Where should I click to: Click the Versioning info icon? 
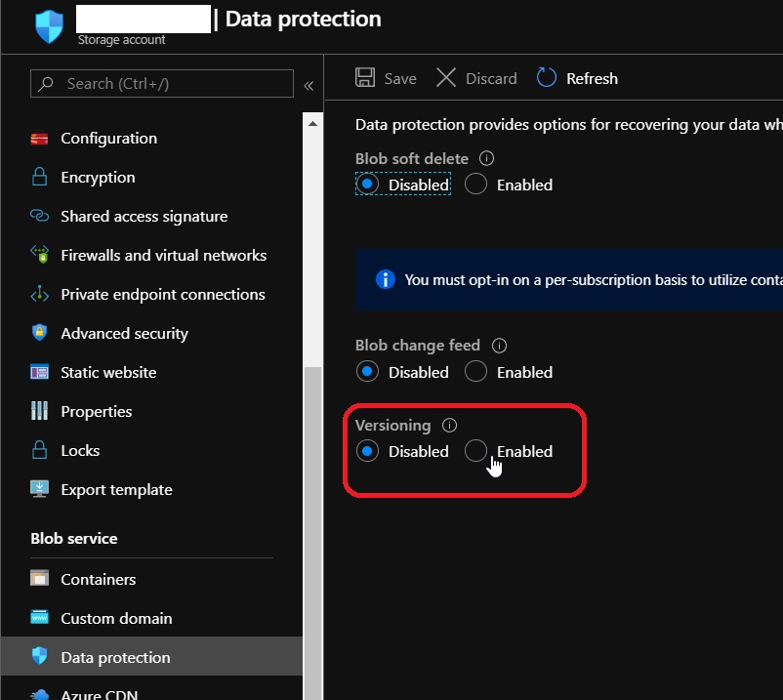pos(449,425)
